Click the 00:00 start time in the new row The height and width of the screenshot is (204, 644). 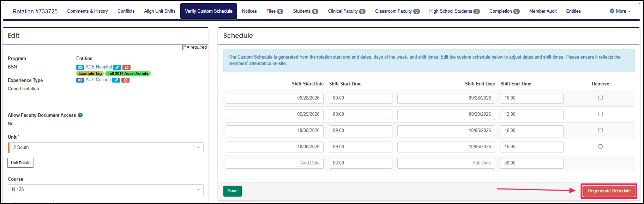[x=360, y=163]
